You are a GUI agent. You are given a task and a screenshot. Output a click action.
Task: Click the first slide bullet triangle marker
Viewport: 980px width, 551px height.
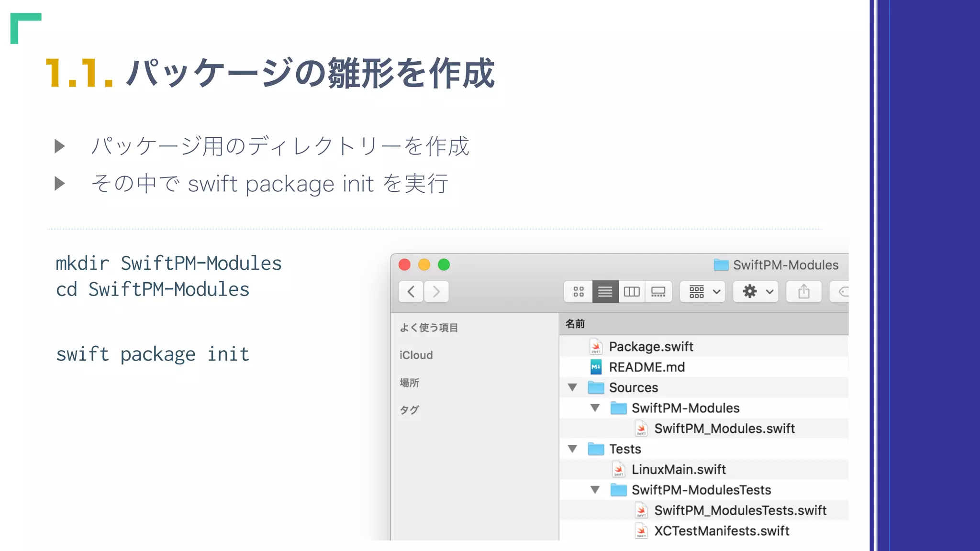pyautogui.click(x=60, y=146)
